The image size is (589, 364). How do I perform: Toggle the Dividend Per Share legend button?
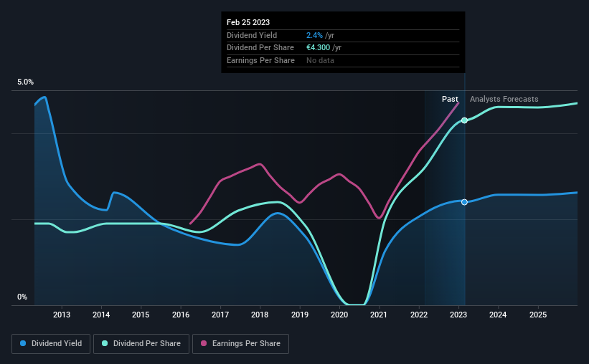pos(141,344)
